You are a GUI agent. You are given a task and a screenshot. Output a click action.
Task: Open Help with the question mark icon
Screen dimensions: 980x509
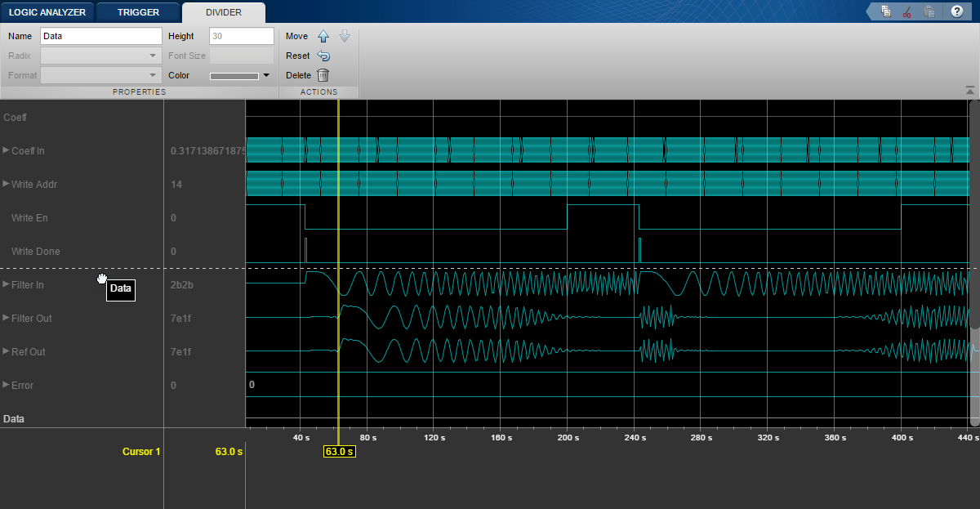pyautogui.click(x=956, y=11)
